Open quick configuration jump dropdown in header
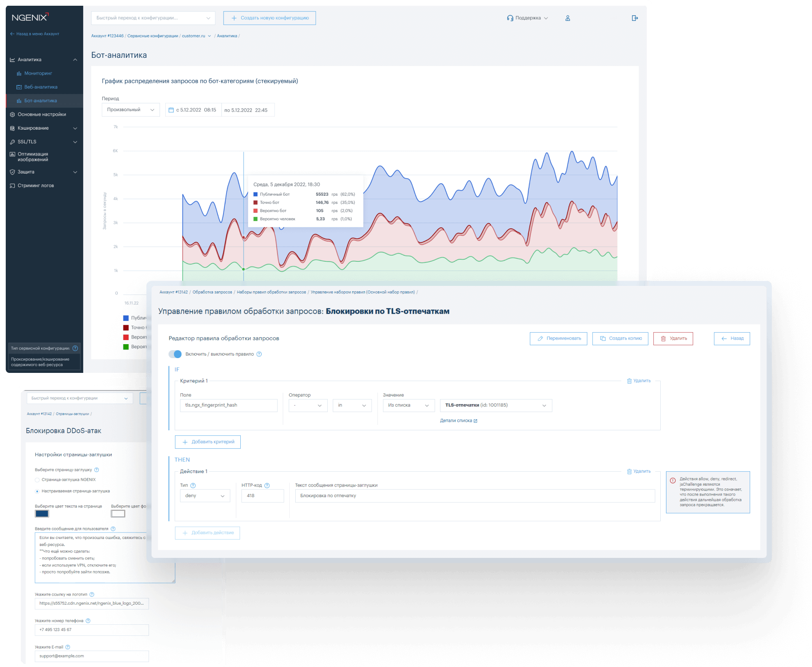 pyautogui.click(x=153, y=18)
